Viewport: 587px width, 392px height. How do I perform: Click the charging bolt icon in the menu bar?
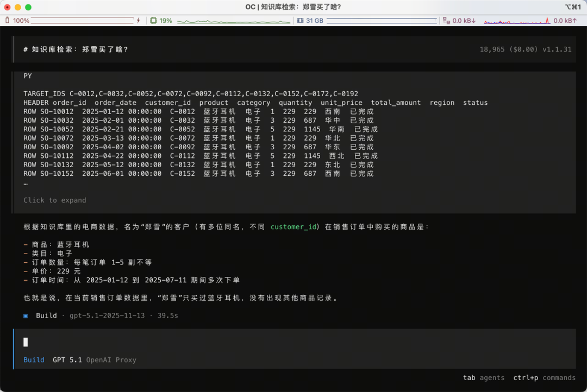(138, 21)
